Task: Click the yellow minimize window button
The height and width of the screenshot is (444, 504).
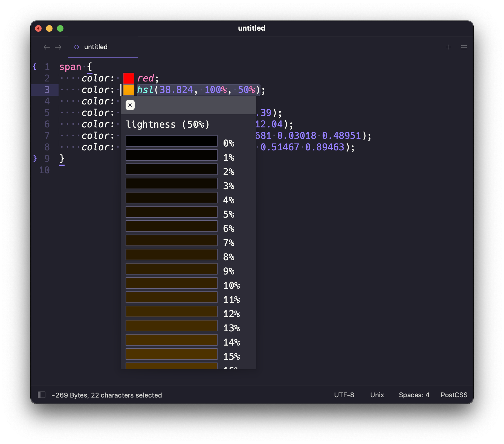Action: (49, 28)
